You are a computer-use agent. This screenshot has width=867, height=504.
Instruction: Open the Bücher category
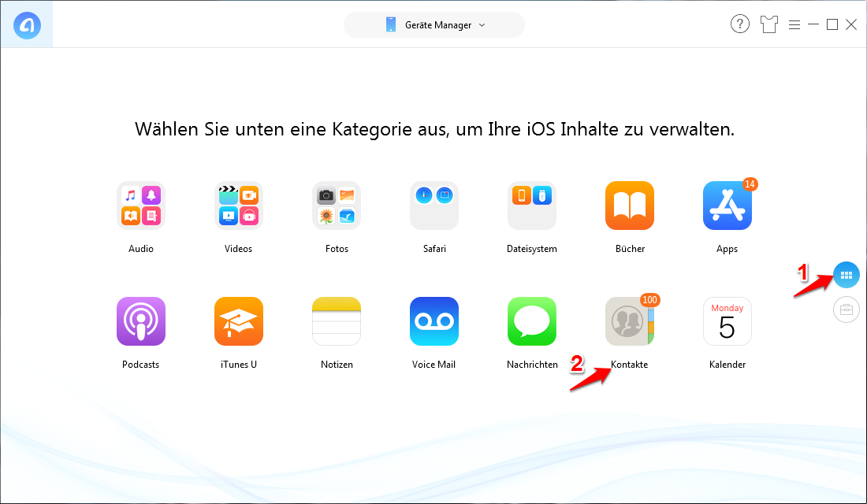pos(630,206)
